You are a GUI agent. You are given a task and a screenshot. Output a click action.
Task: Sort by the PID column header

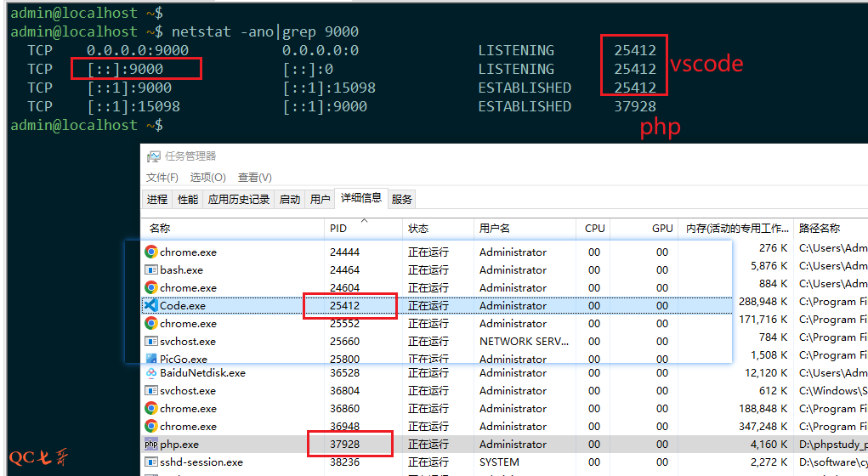tap(338, 229)
